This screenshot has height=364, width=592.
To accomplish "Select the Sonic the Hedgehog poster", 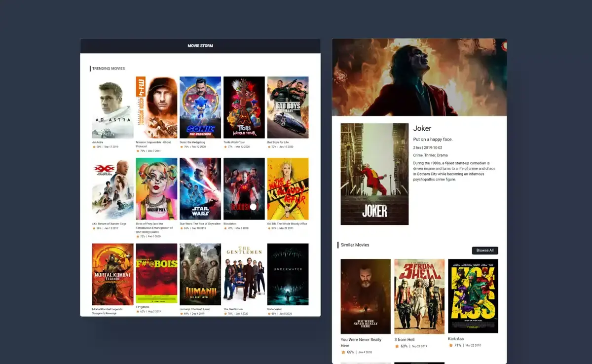I will (200, 108).
